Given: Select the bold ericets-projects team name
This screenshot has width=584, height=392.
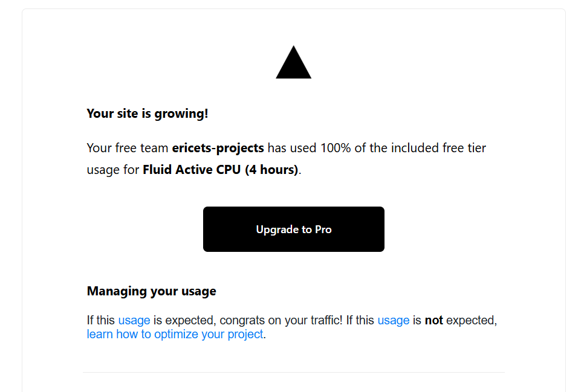Looking at the screenshot, I should pos(218,148).
